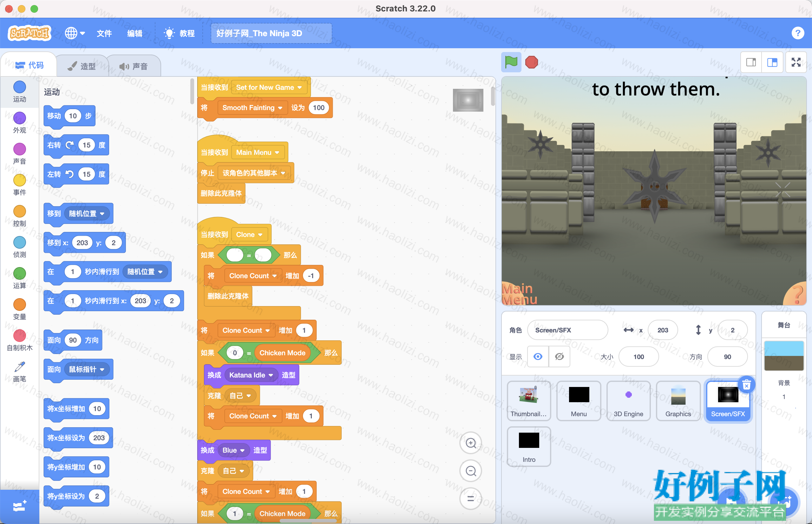Switch to the 声音 sounds tab

click(x=134, y=66)
